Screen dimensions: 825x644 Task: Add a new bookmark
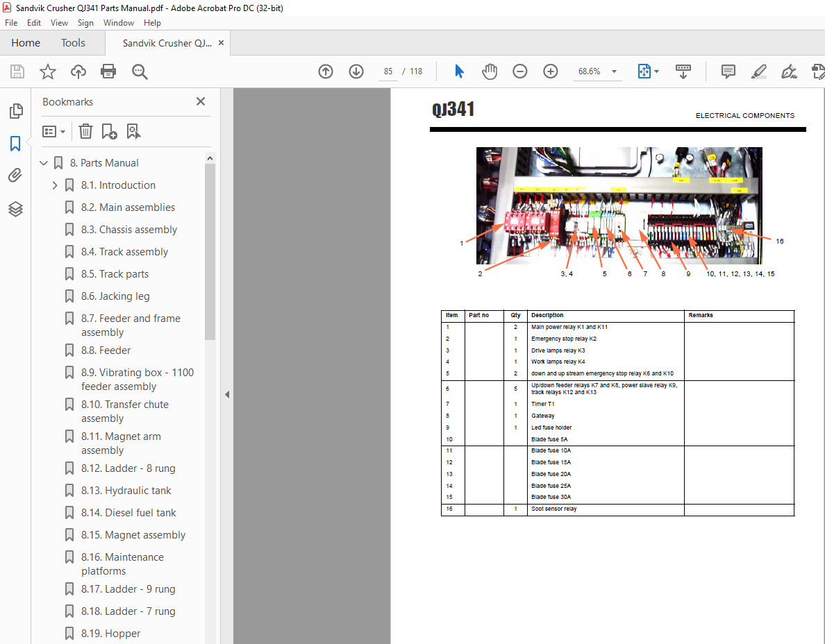109,131
